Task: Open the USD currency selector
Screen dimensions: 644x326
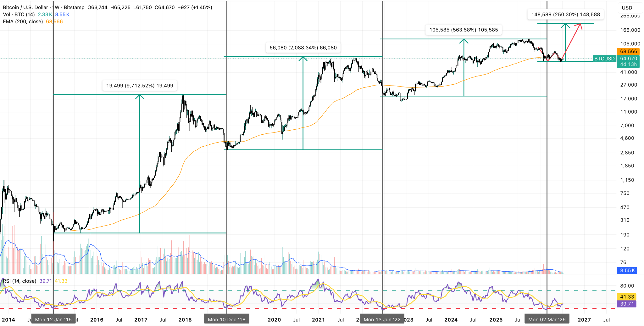Action: coord(627,8)
